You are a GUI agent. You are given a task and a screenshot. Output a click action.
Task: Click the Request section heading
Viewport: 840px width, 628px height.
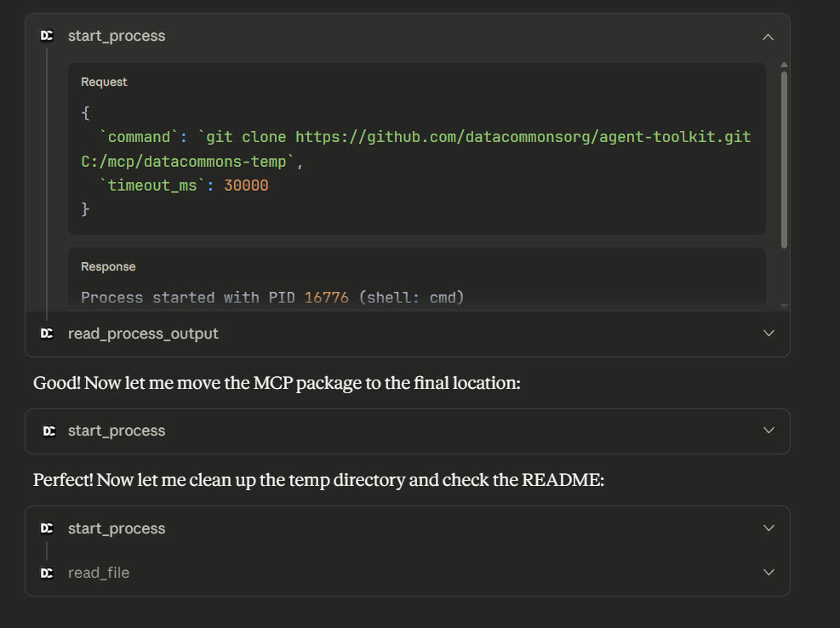(104, 82)
